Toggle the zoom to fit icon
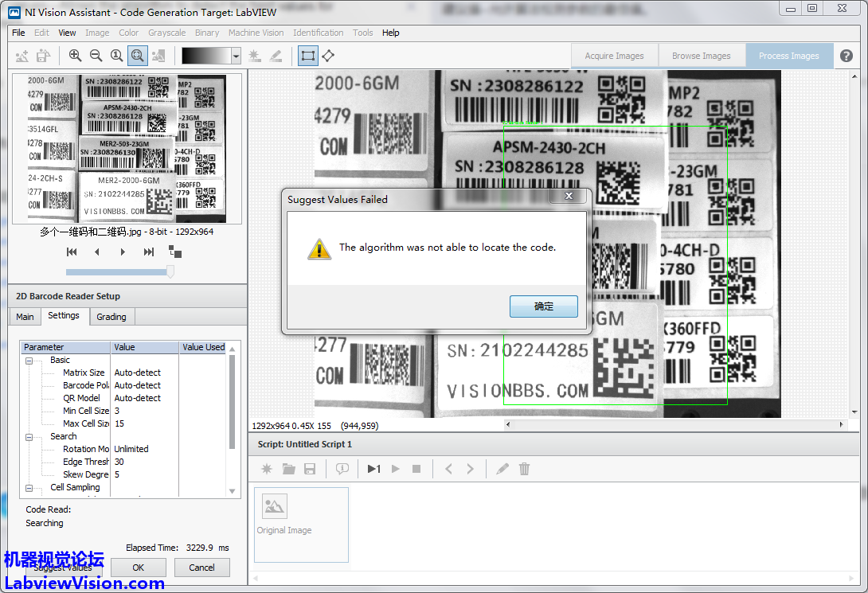The image size is (868, 593). (x=137, y=56)
